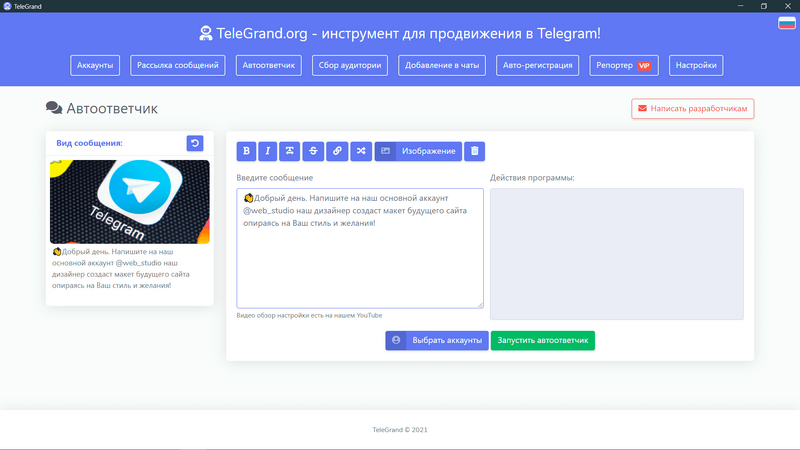Select the Автоответчик tab
Viewport: 800px width, 450px height.
tap(268, 65)
